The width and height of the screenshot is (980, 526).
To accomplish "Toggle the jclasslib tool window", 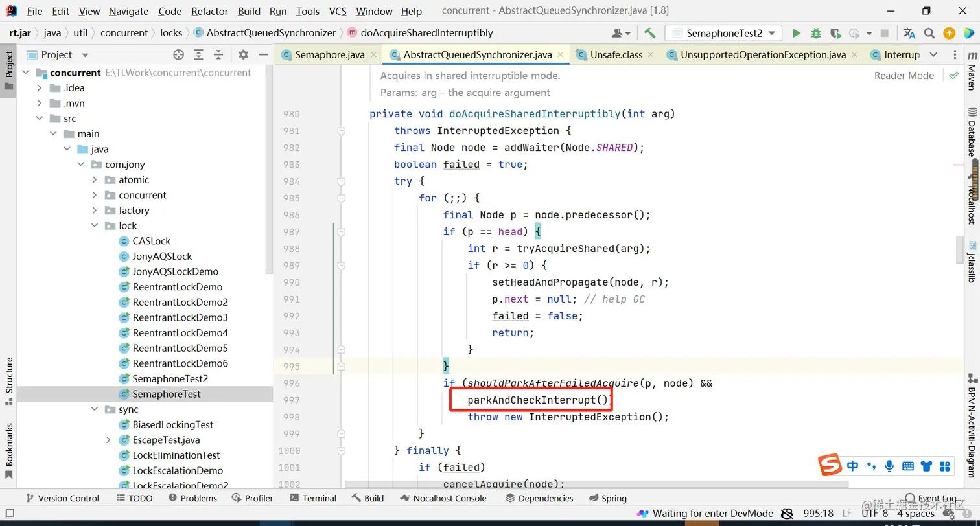I will point(972,262).
